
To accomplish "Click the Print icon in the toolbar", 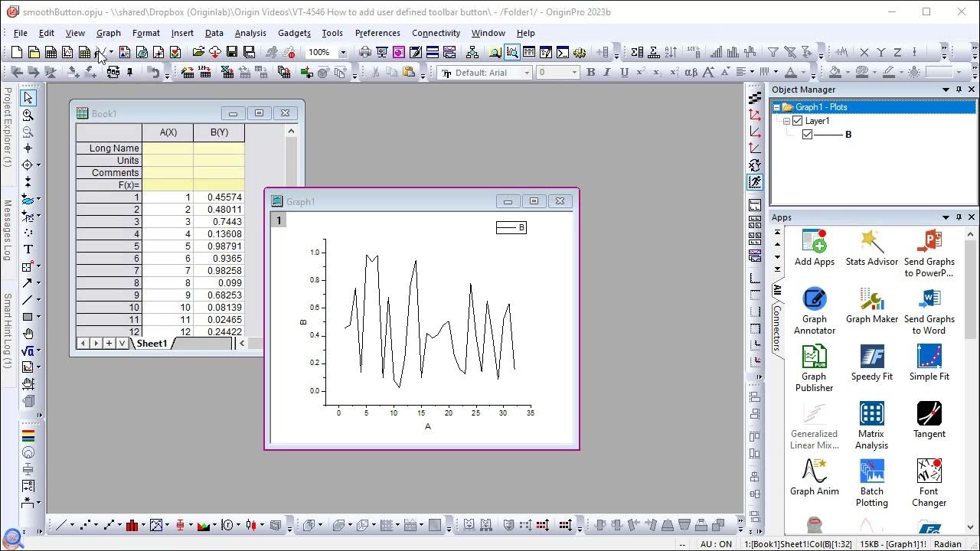I will (x=365, y=52).
